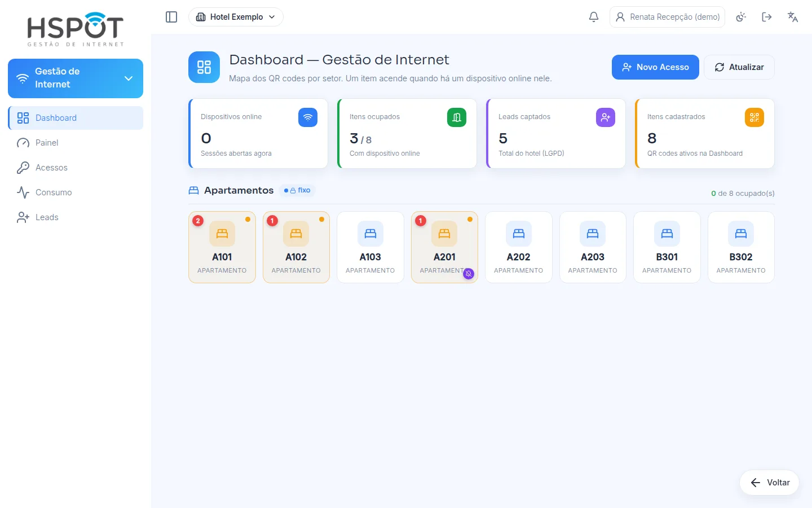Open Acessos menu item
The height and width of the screenshot is (508, 812).
76,168
